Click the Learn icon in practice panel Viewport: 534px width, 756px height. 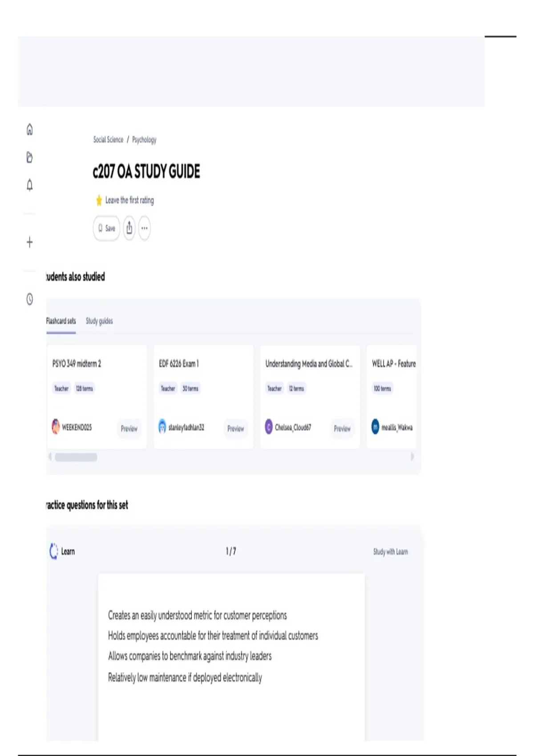(x=53, y=551)
